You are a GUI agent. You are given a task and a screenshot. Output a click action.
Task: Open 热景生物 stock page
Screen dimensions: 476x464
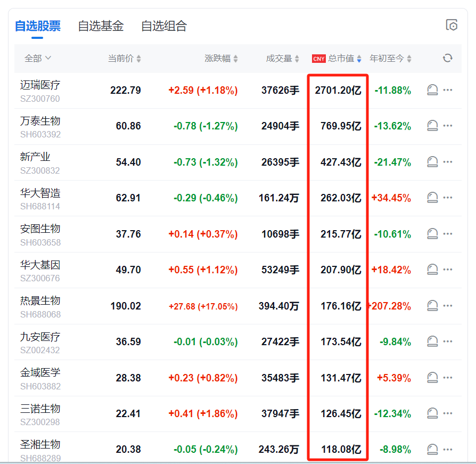[x=40, y=301]
